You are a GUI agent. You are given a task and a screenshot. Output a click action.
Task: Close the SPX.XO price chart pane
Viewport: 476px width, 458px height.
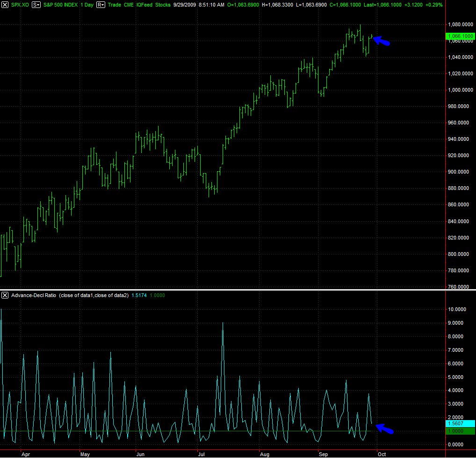click(5, 4)
